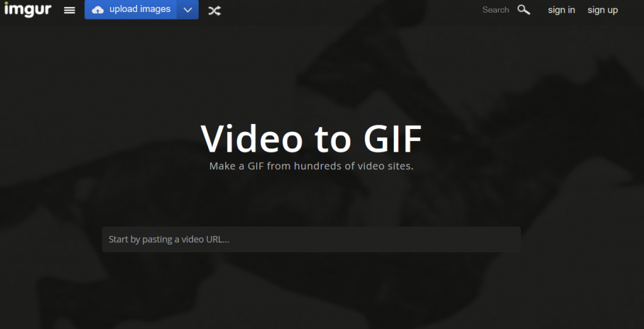Open the sign up link
The height and width of the screenshot is (329, 644).
click(x=602, y=10)
